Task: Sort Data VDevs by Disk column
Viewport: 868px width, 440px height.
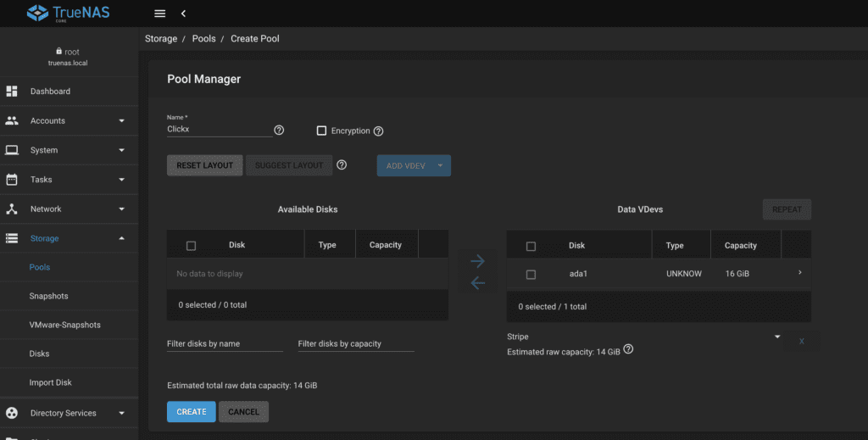Action: 576,245
